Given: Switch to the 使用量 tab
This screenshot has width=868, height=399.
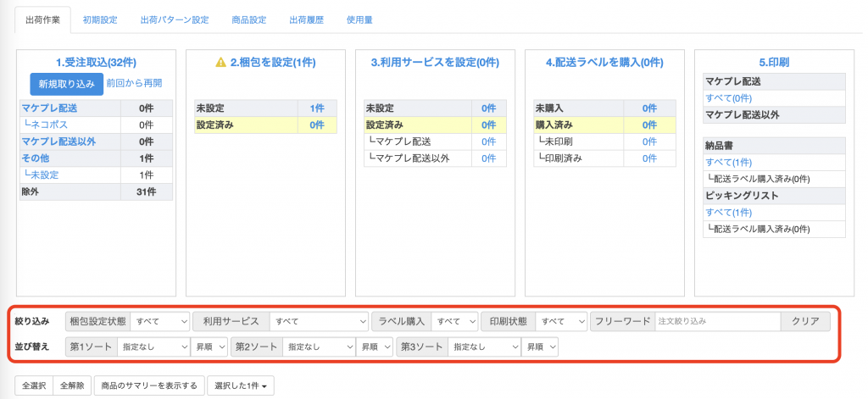Looking at the screenshot, I should (x=359, y=20).
